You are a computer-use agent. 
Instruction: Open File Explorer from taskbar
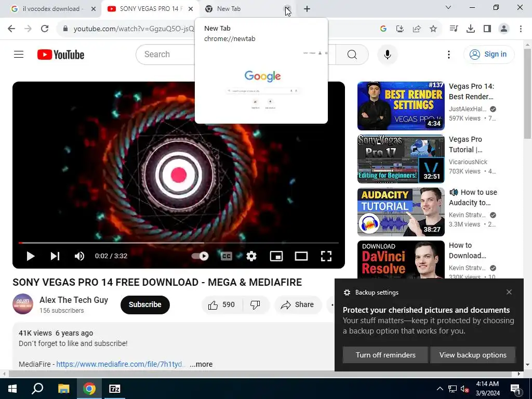click(63, 389)
